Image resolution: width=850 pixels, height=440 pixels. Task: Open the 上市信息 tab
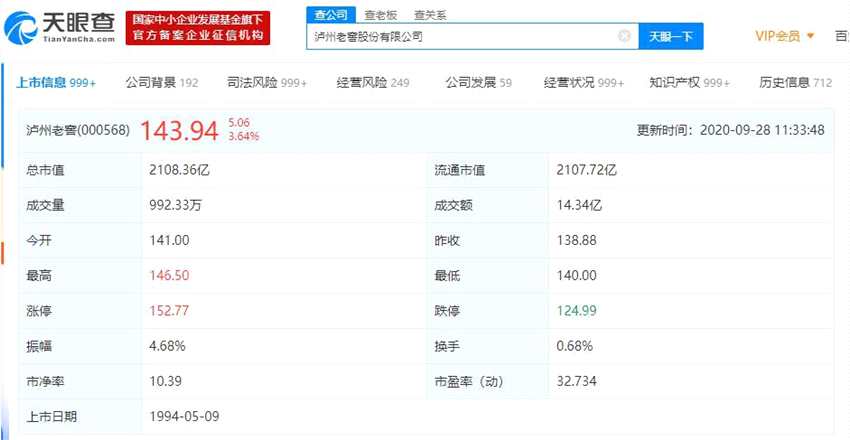56,82
